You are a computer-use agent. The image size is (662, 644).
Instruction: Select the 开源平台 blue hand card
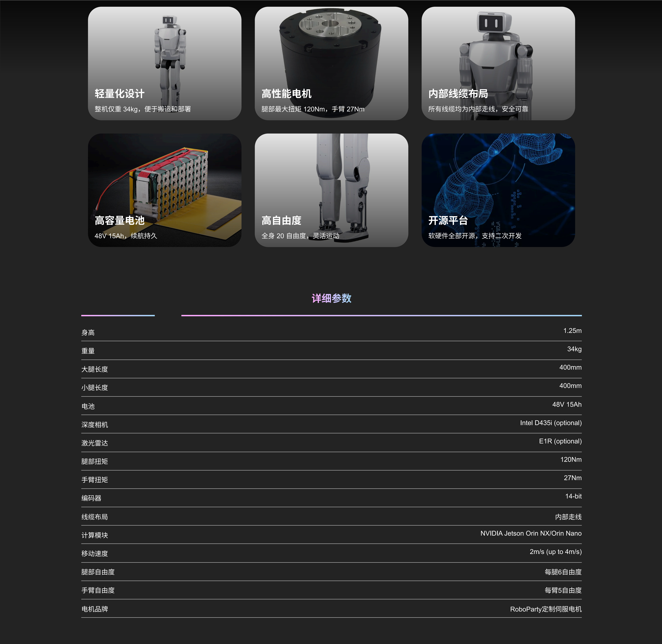(498, 190)
